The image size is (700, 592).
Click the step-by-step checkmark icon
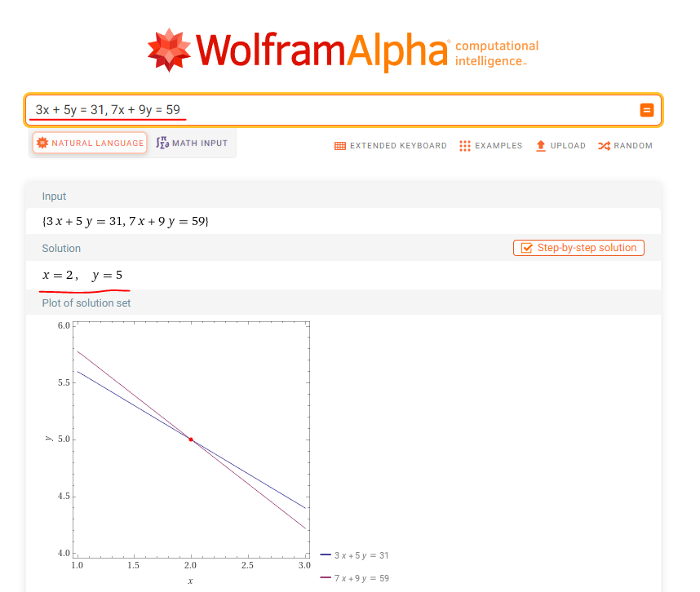(x=527, y=248)
